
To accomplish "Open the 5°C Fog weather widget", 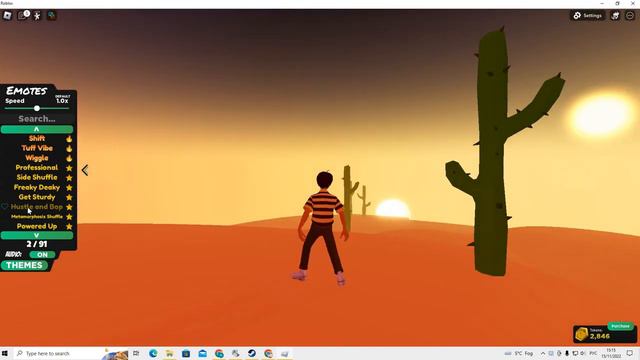I will click(520, 353).
